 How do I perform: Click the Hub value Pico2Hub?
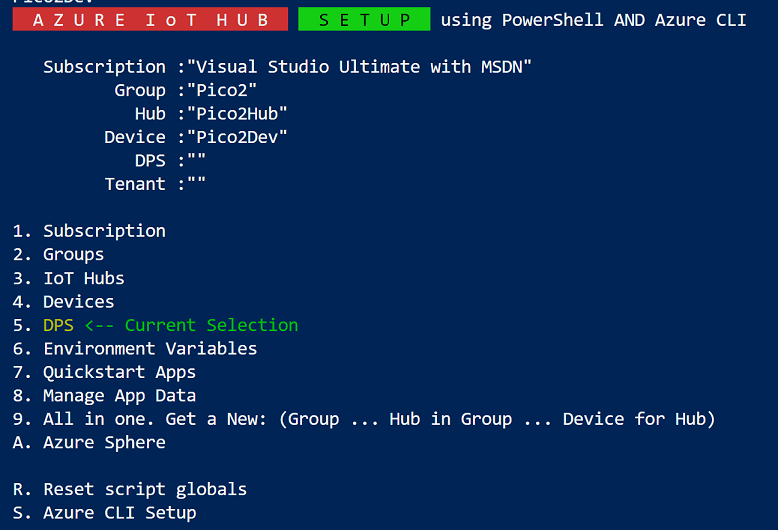(237, 114)
